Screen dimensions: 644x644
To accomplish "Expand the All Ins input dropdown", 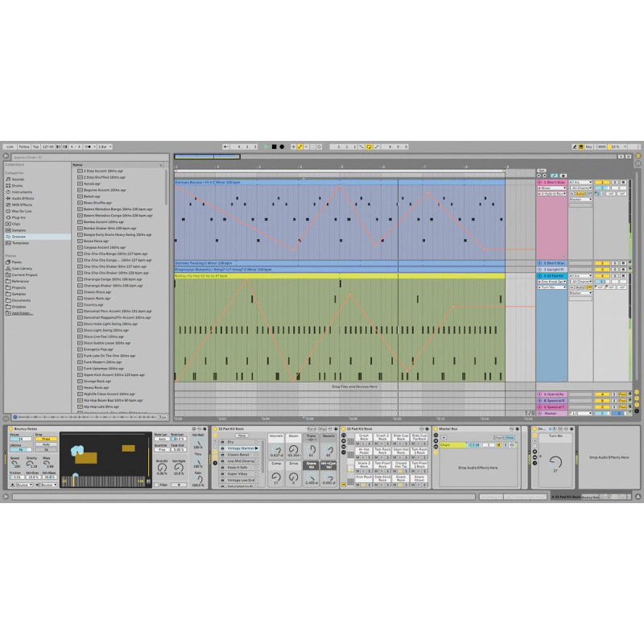I will [578, 183].
